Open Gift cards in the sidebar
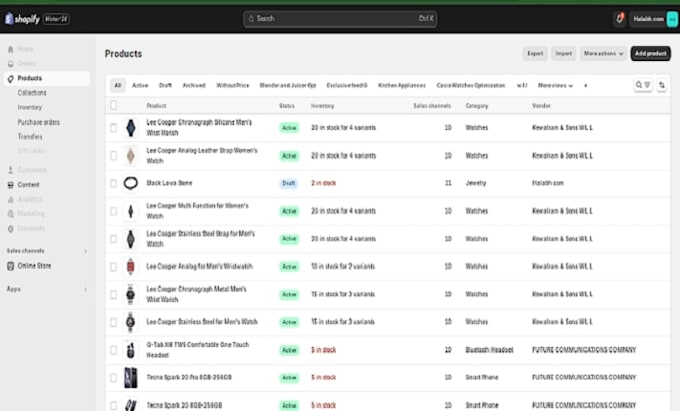Viewport: 680px width, 411px height. [x=31, y=151]
